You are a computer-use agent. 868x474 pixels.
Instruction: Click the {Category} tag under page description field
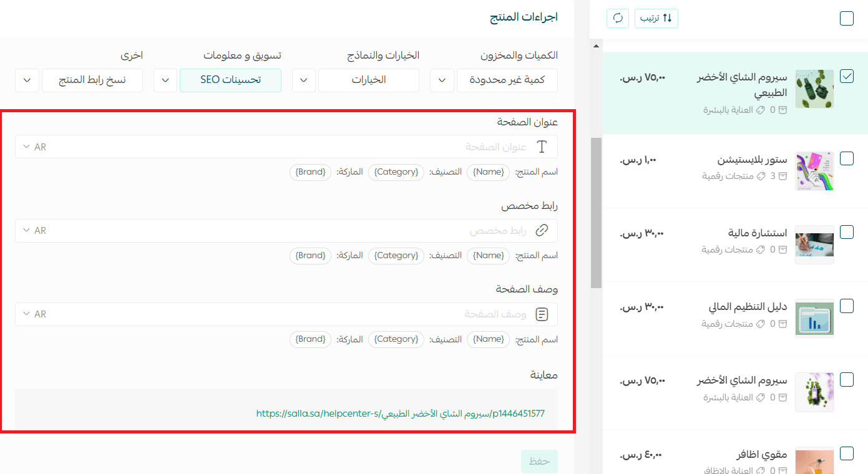[x=396, y=339]
